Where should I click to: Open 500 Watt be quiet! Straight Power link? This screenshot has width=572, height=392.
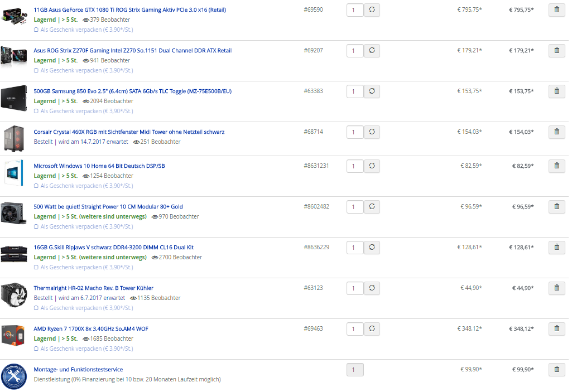(108, 207)
